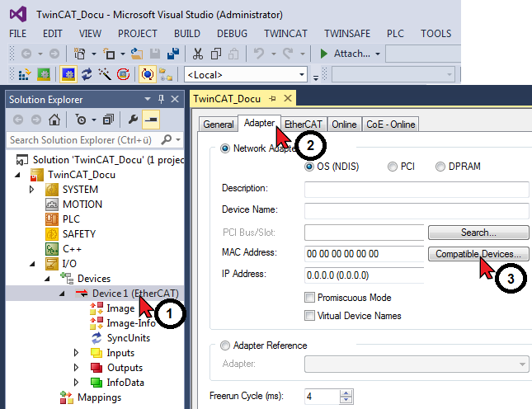Click TwinCAT Restart Run Mode green icon
Screen dimensions: 532x409
[44, 74]
